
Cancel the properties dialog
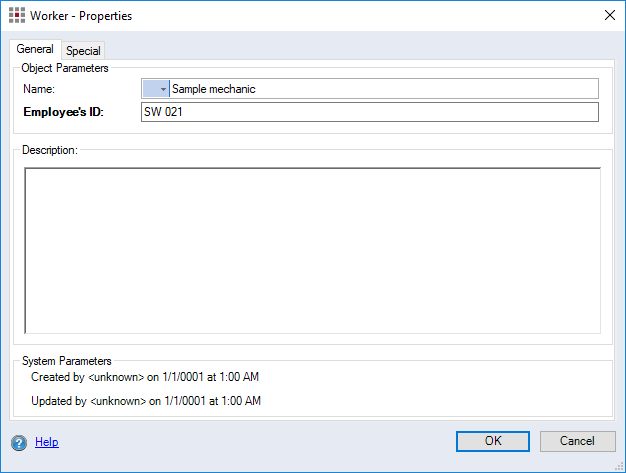577,441
